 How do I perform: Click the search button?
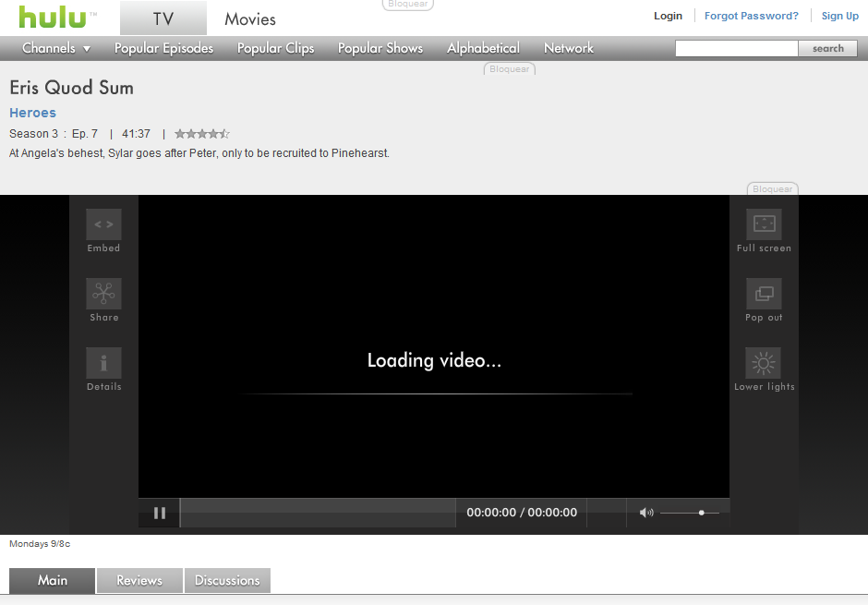coord(827,48)
